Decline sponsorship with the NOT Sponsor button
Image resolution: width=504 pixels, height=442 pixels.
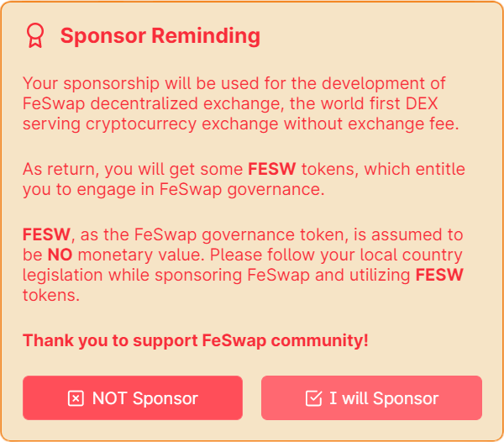(x=133, y=398)
